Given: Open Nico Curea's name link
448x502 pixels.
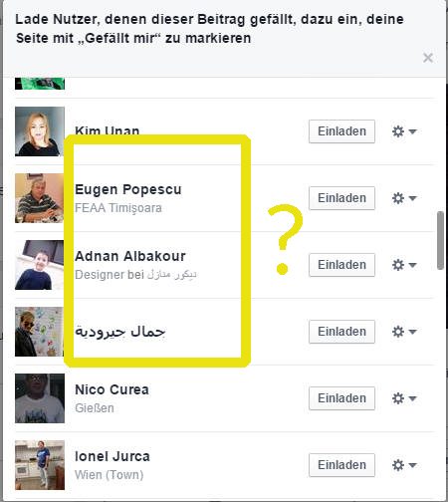Looking at the screenshot, I should [x=112, y=389].
